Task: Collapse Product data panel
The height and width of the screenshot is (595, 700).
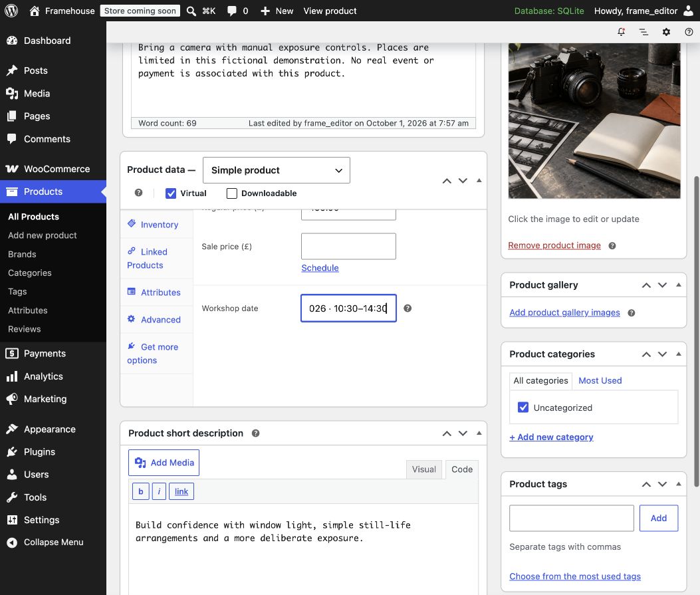Action: pos(479,180)
